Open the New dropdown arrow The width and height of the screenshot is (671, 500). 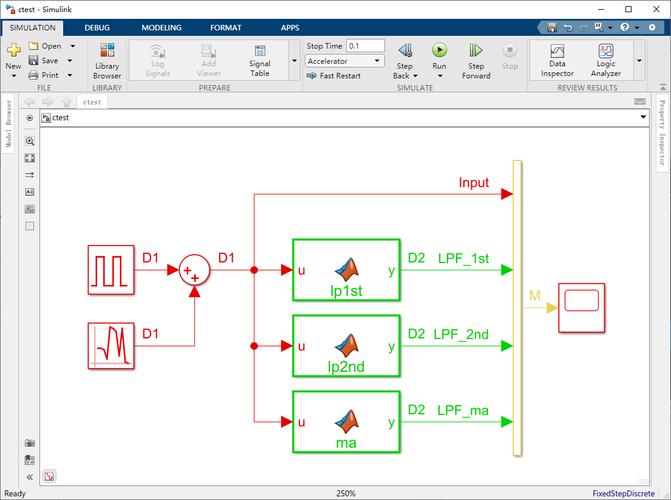click(14, 76)
